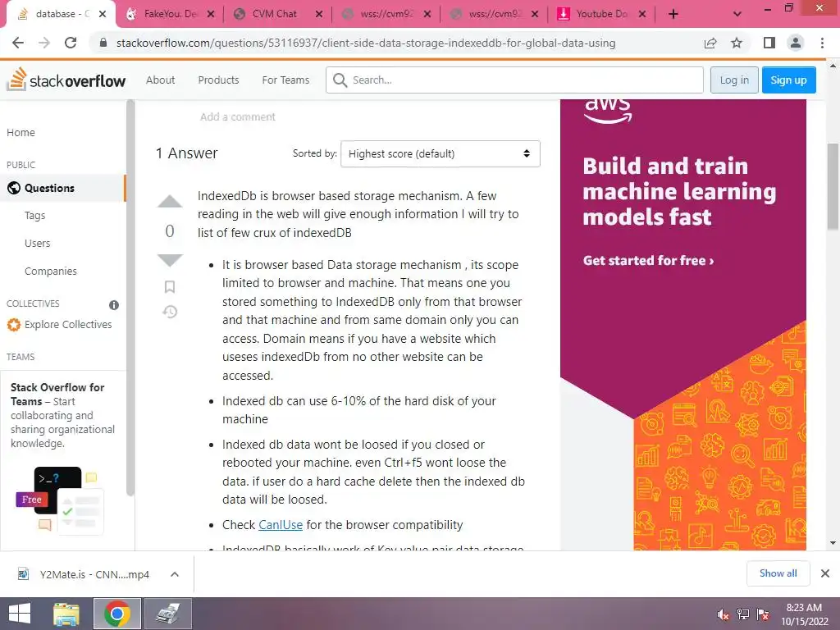Image resolution: width=840 pixels, height=630 pixels.
Task: Open the fax/scanner app in the taskbar
Action: (x=167, y=614)
